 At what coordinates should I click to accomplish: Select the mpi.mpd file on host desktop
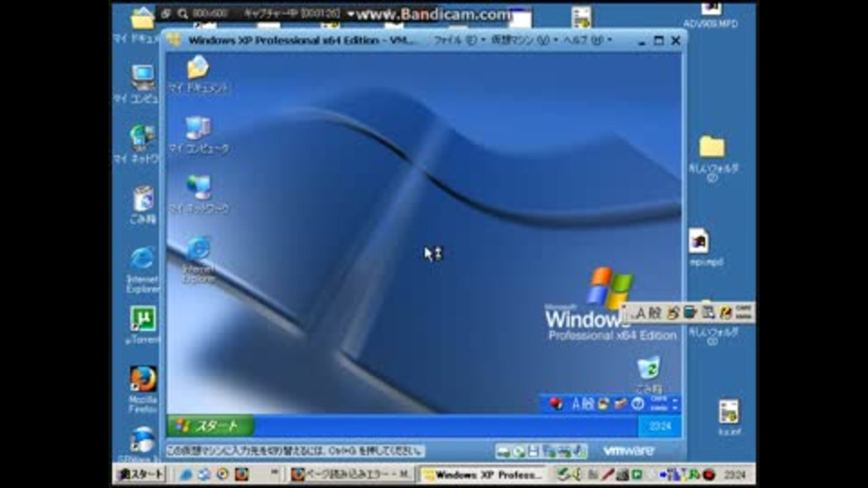[706, 248]
